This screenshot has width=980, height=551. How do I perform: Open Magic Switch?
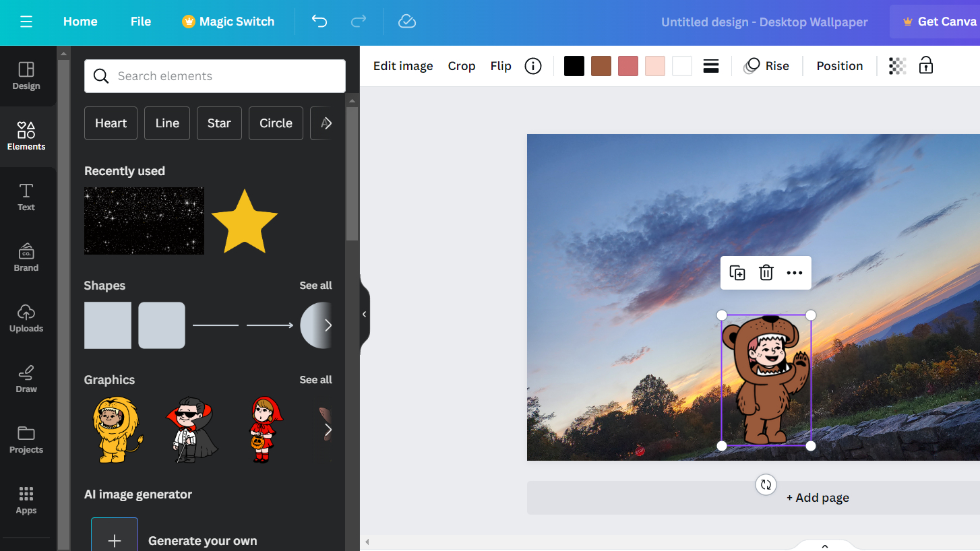tap(228, 22)
